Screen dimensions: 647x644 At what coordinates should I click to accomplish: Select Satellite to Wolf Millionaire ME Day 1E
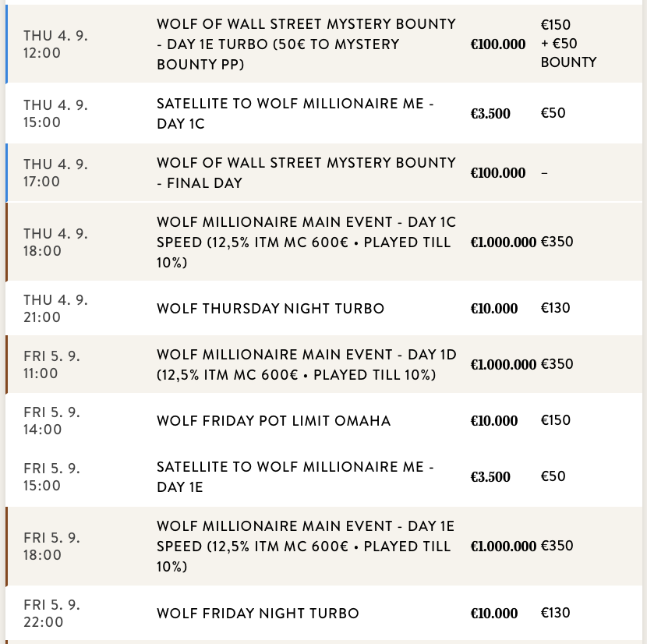pos(295,477)
